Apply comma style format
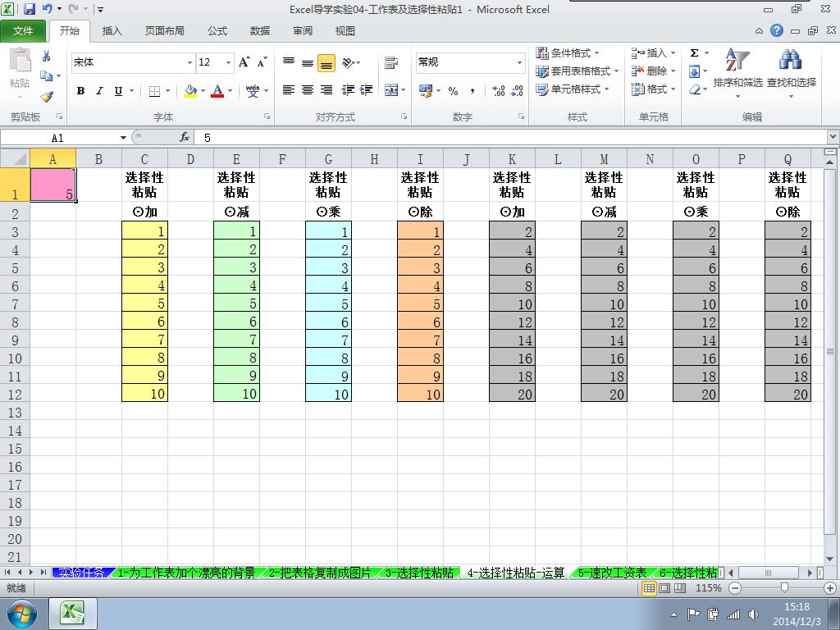Image resolution: width=840 pixels, height=630 pixels. (x=472, y=91)
